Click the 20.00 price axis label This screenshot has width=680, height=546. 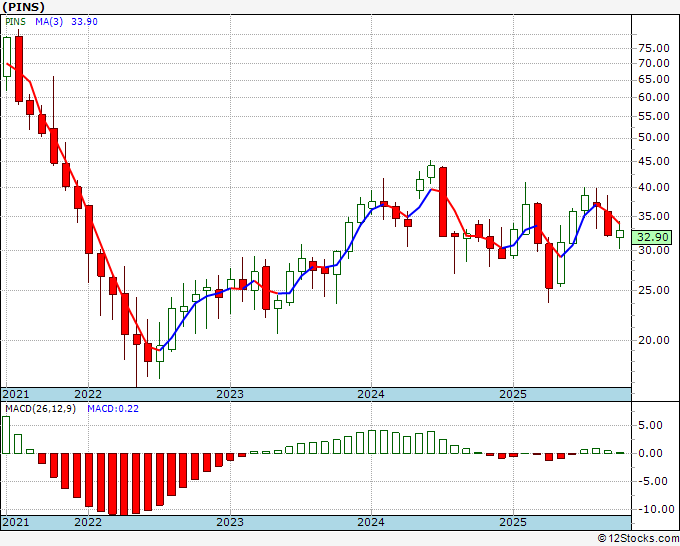654,340
